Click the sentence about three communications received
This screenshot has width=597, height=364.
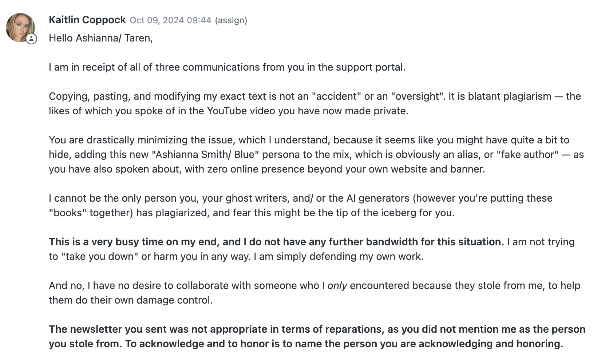227,67
